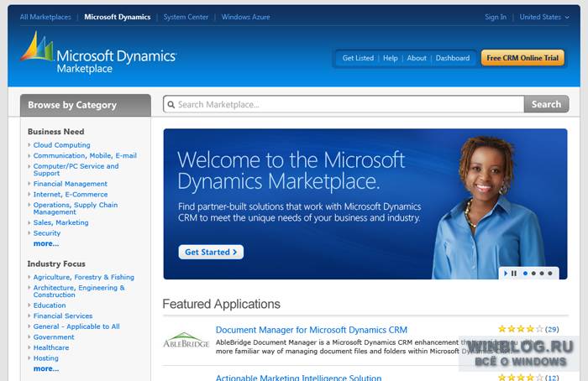Open the Education industry
The height and width of the screenshot is (381, 588).
coord(50,305)
